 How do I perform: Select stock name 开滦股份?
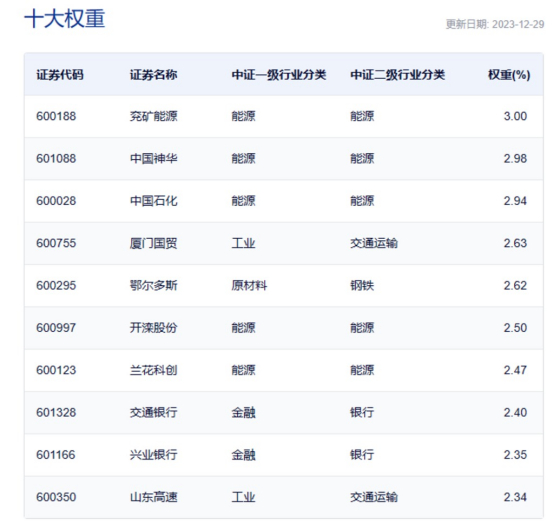coord(153,328)
